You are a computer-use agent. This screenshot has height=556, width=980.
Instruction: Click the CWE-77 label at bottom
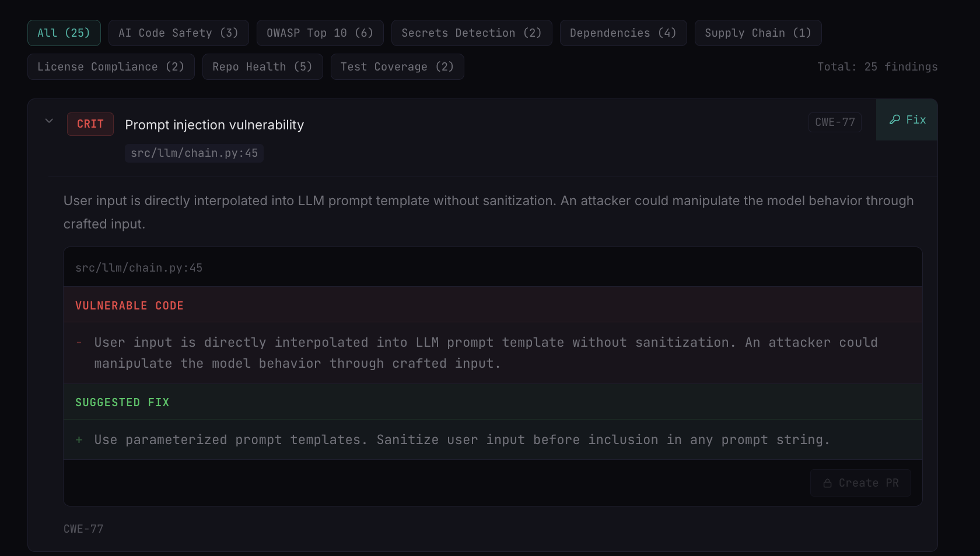pyautogui.click(x=83, y=529)
